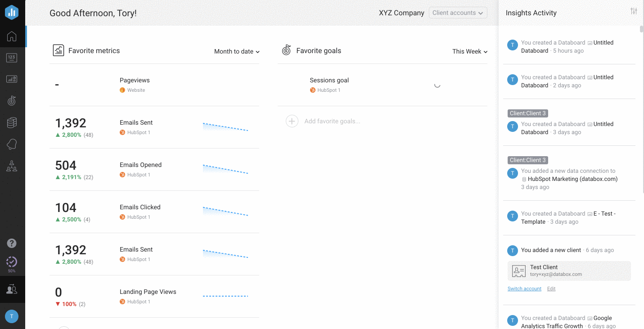The image size is (644, 329).
Task: Click the help question mark icon
Action: coord(12,243)
